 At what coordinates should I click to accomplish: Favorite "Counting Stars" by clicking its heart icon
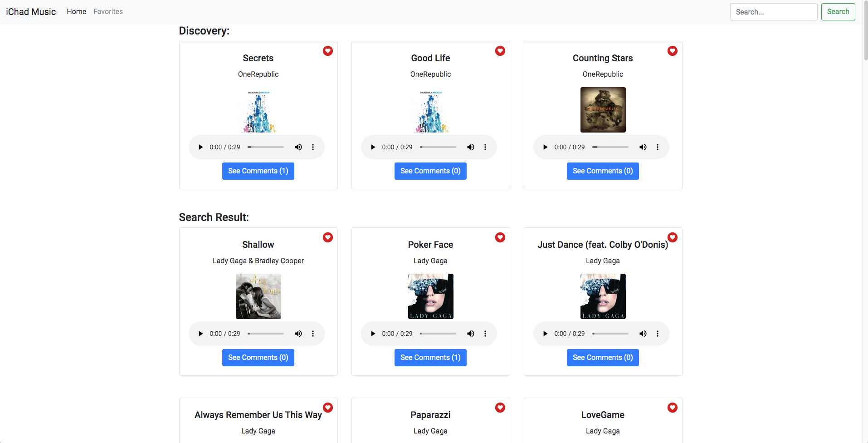[x=672, y=51]
